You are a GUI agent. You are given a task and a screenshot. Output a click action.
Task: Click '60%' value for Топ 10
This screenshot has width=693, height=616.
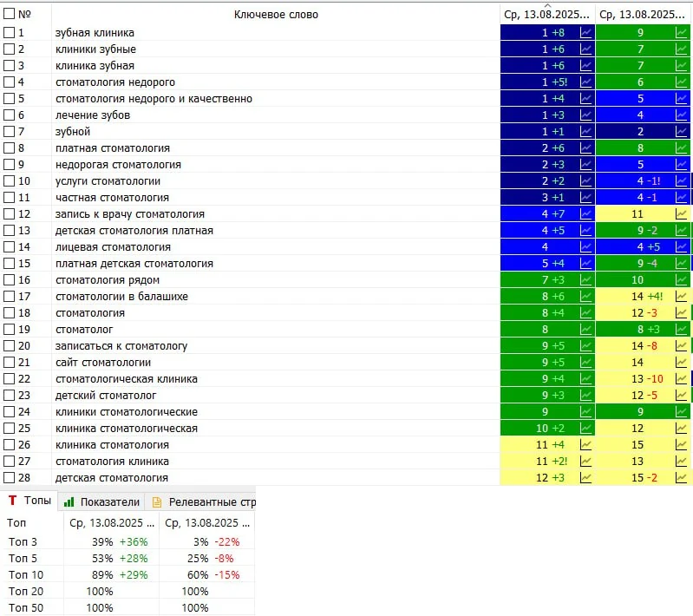[198, 575]
